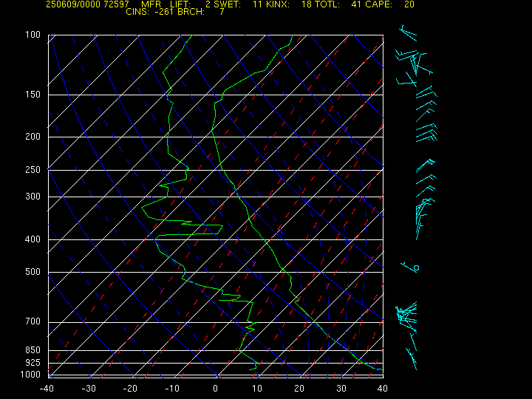Click the 100 pressure level label
The width and height of the screenshot is (532, 399).
(33, 35)
